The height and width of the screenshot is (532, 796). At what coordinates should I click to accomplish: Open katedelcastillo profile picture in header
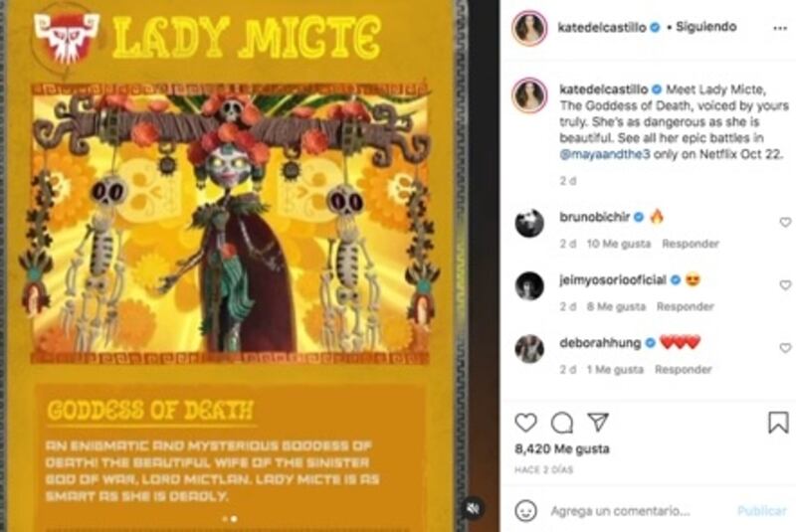coord(529,28)
